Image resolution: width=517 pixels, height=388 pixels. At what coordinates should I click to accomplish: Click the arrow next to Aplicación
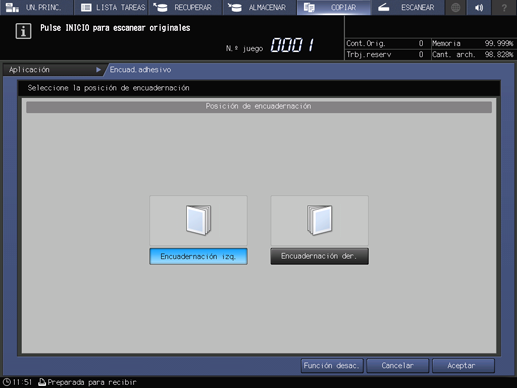(98, 70)
